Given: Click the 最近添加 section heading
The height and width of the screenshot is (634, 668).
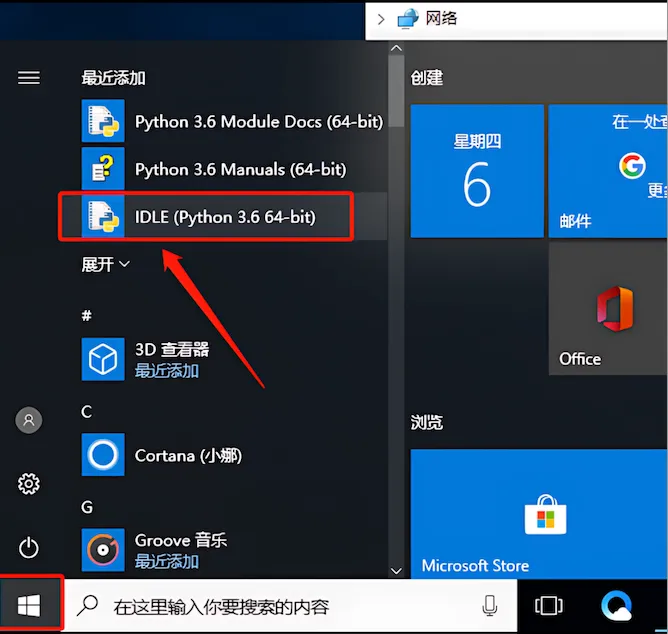Looking at the screenshot, I should click(x=113, y=78).
